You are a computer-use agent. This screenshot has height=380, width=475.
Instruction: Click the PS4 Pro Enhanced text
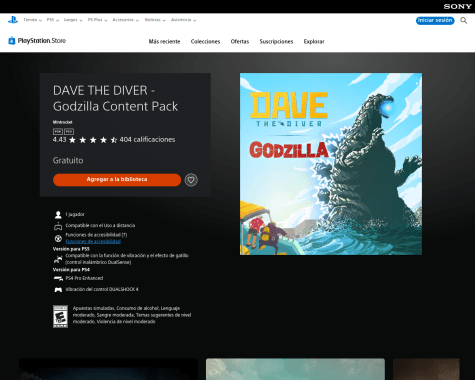84,278
